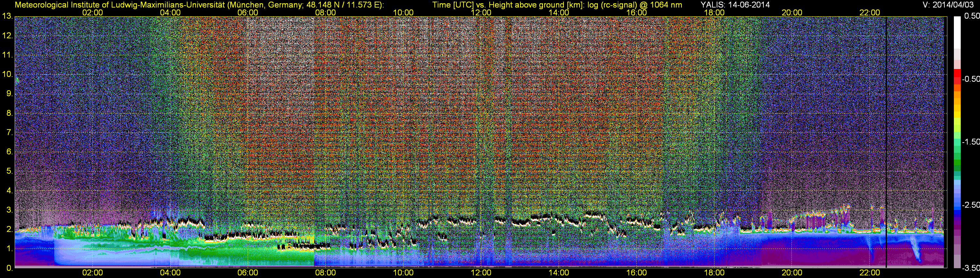Click the 13 km height axis label

click(7, 16)
